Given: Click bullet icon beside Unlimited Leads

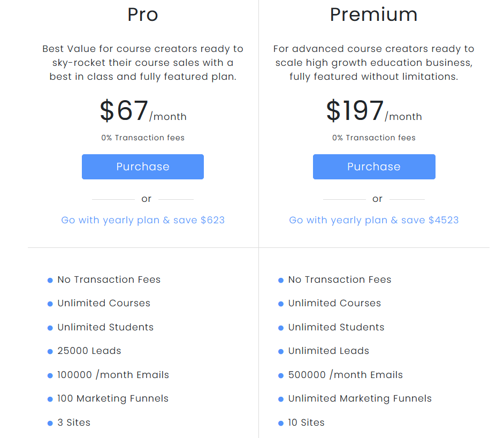Looking at the screenshot, I should 281,351.
